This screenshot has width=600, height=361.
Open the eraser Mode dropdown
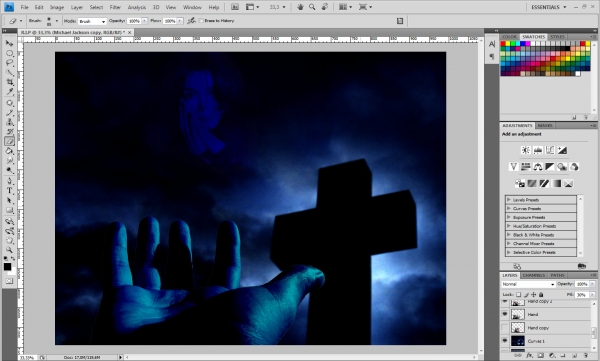(92, 21)
